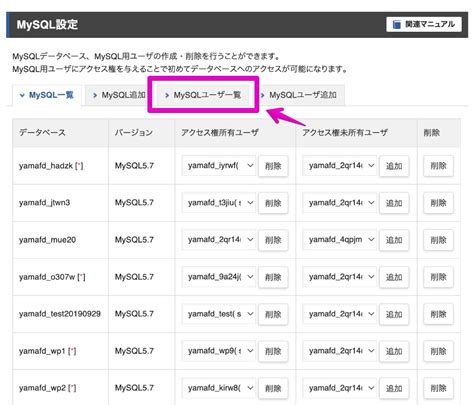This screenshot has height=405, width=474.
Task: Remove access user from yamafd_wp2 via 削除
Action: click(x=273, y=388)
